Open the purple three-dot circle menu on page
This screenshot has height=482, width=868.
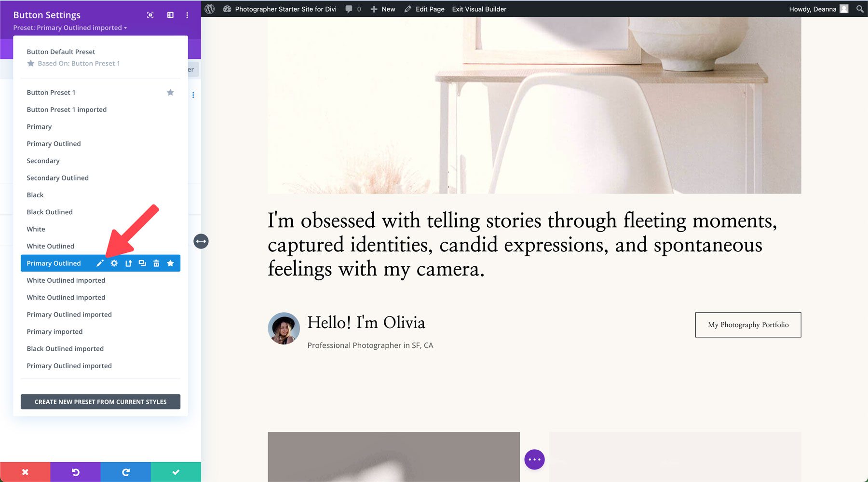tap(534, 459)
